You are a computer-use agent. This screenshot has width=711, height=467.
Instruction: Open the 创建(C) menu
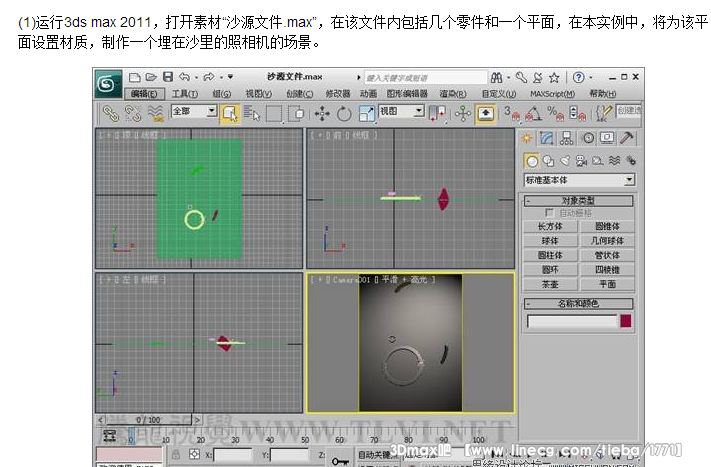[x=299, y=94]
